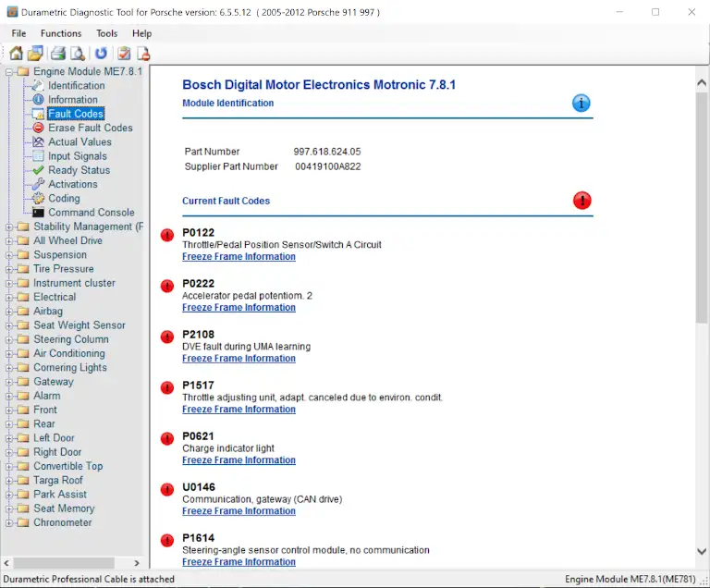Click the open folder toolbar icon
This screenshot has width=710, height=588.
[x=35, y=54]
